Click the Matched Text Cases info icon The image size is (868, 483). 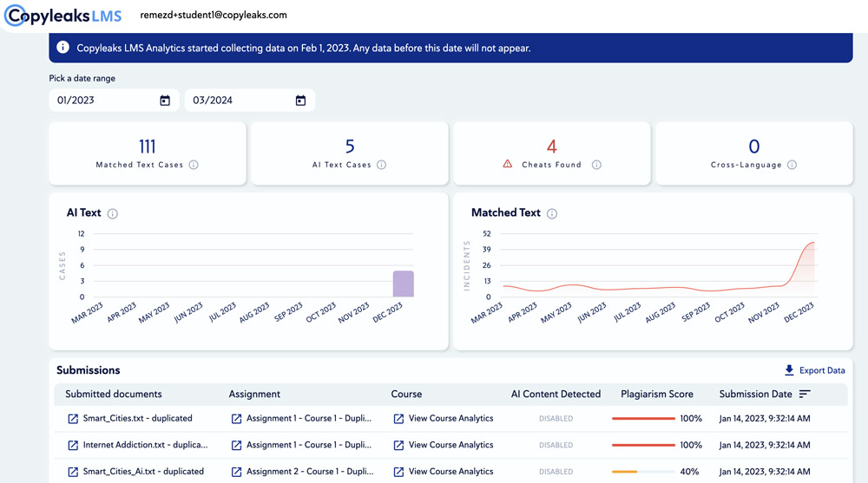click(x=194, y=165)
